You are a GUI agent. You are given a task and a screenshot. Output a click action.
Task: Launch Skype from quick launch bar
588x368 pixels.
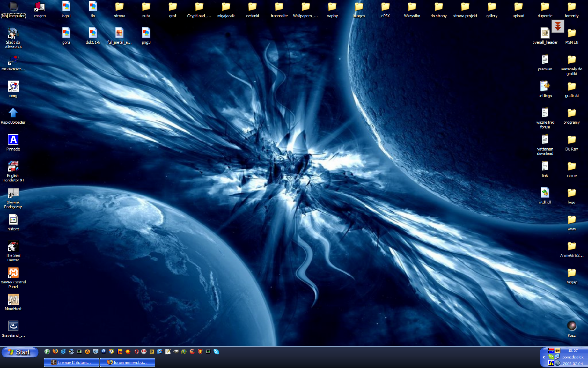pyautogui.click(x=216, y=351)
